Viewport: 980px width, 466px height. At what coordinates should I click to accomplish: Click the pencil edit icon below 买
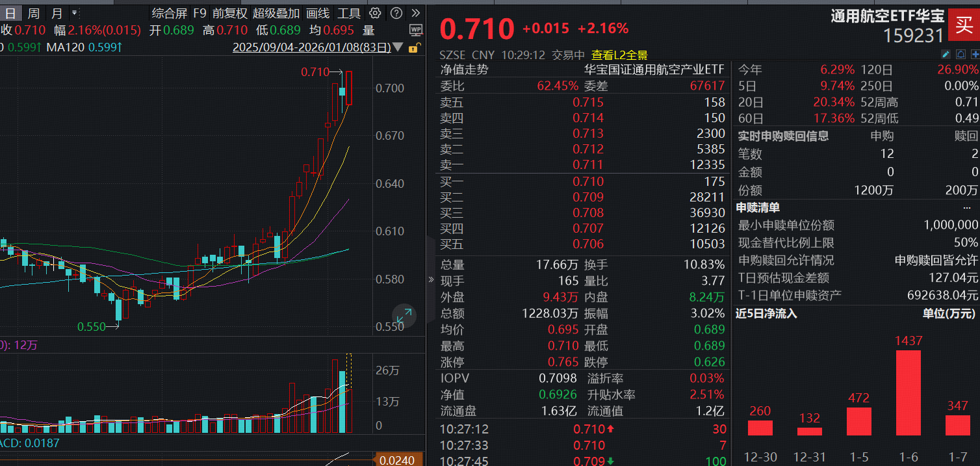pyautogui.click(x=946, y=55)
